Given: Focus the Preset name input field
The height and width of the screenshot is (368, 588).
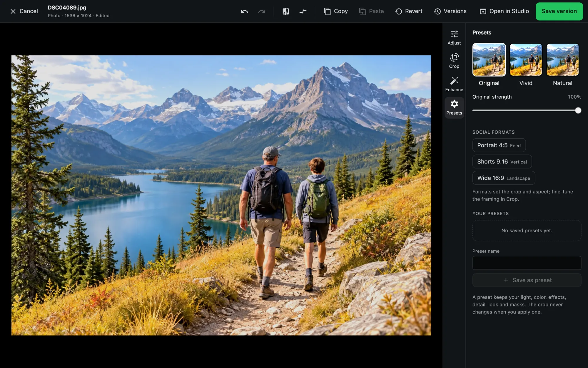Looking at the screenshot, I should coord(527,263).
